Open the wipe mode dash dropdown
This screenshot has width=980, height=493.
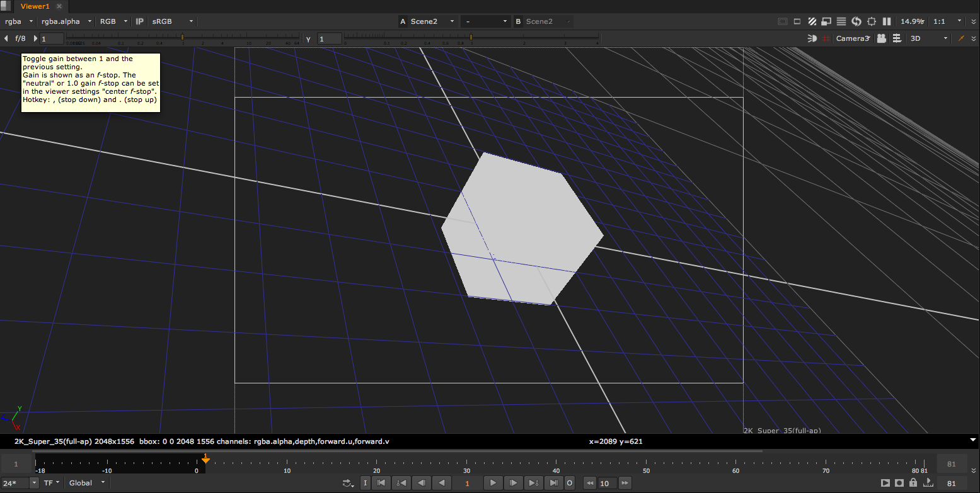click(x=485, y=21)
